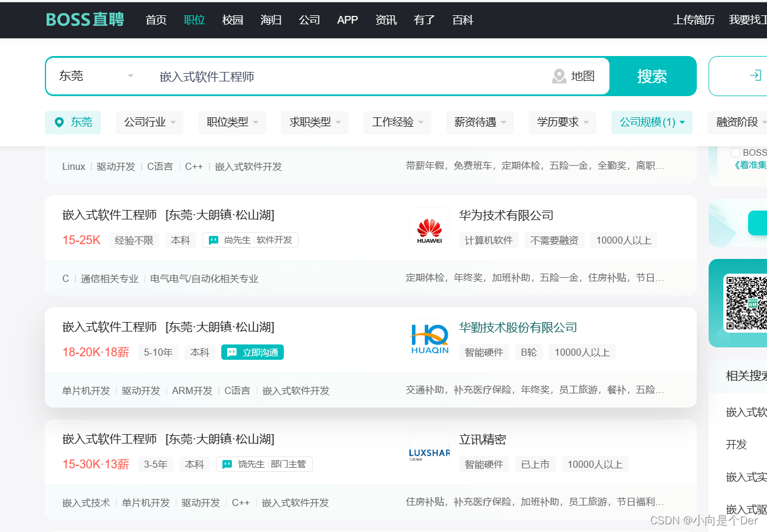
Task: Click the 通信相关专业 tag
Action: pos(110,278)
